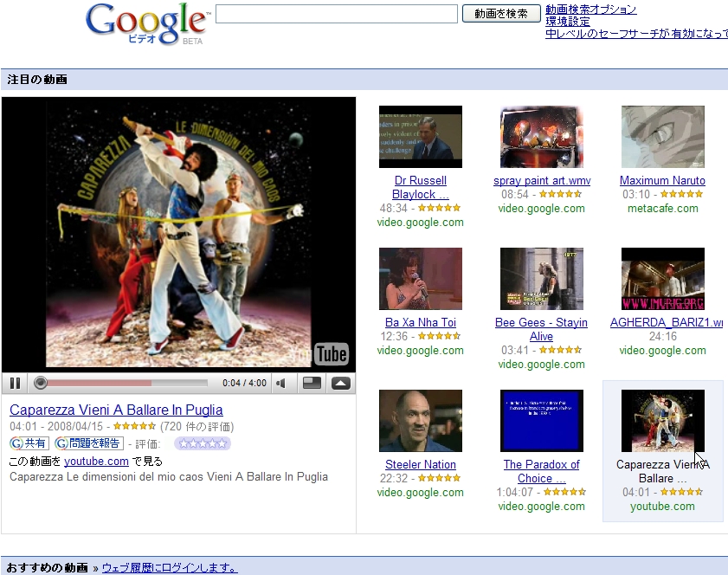Open the AGHERDA_BARIZ1 title link
Image resolution: width=728 pixels, height=575 pixels.
[667, 322]
